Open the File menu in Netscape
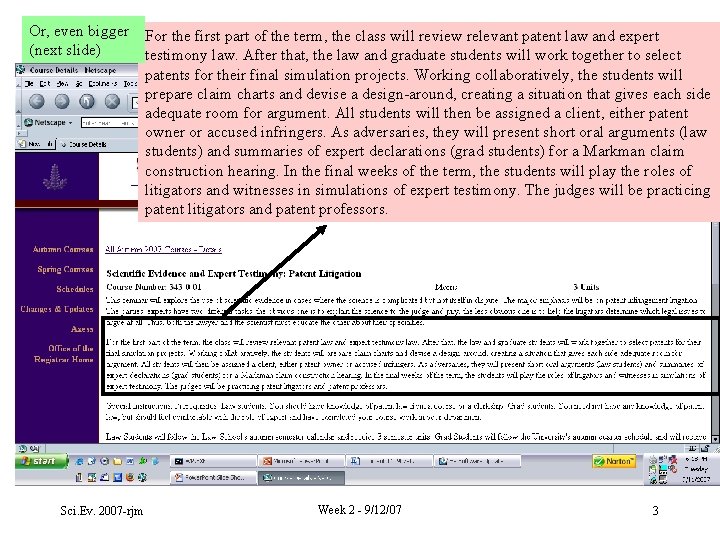This screenshot has width=720, height=540. pyautogui.click(x=29, y=84)
